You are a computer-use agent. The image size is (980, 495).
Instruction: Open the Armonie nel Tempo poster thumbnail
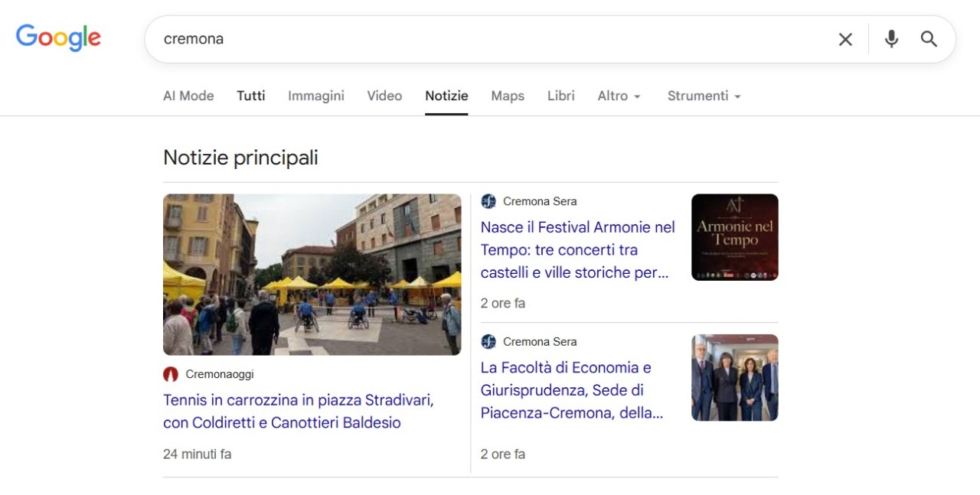tap(735, 237)
